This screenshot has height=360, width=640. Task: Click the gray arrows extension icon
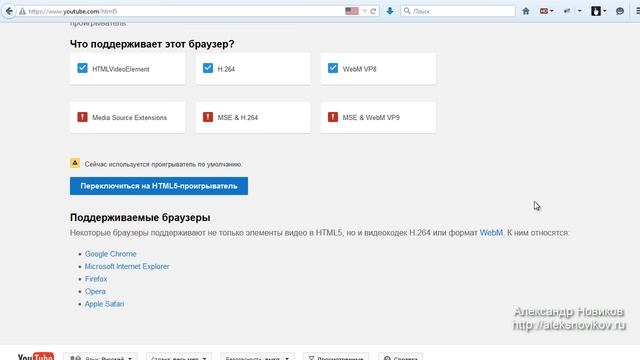(x=567, y=11)
